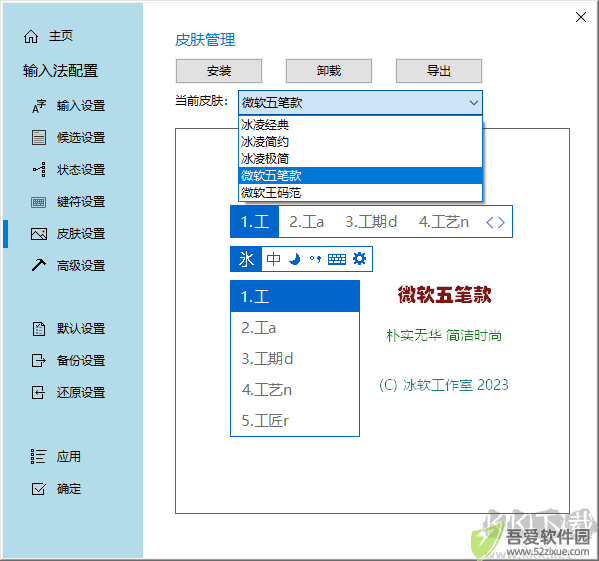Image resolution: width=599 pixels, height=561 pixels.
Task: Click the 还原设置 restore icon
Action: click(39, 393)
